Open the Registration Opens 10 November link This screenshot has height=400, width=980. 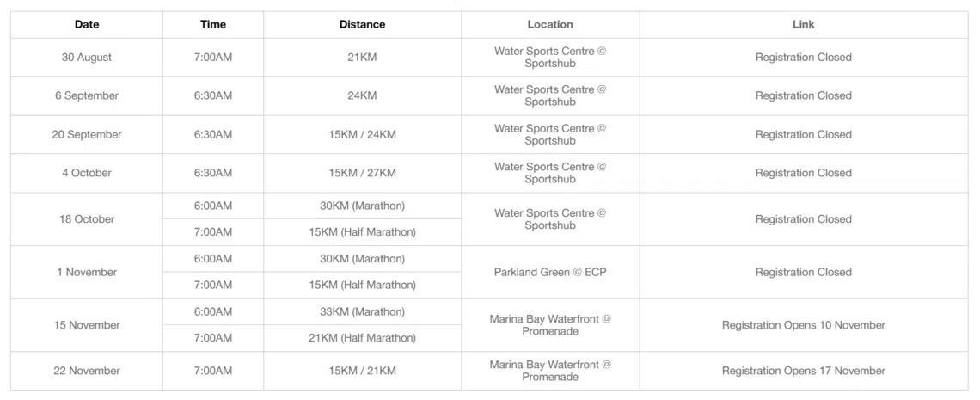tap(803, 325)
